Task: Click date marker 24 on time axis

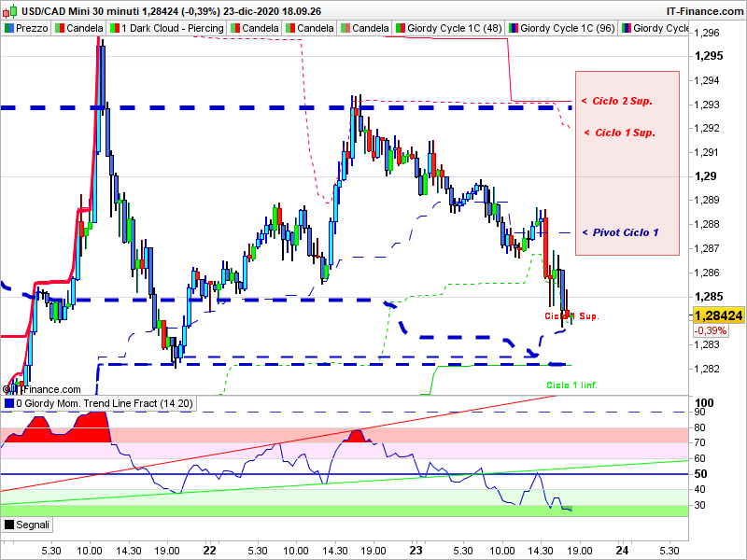Action: pyautogui.click(x=622, y=551)
